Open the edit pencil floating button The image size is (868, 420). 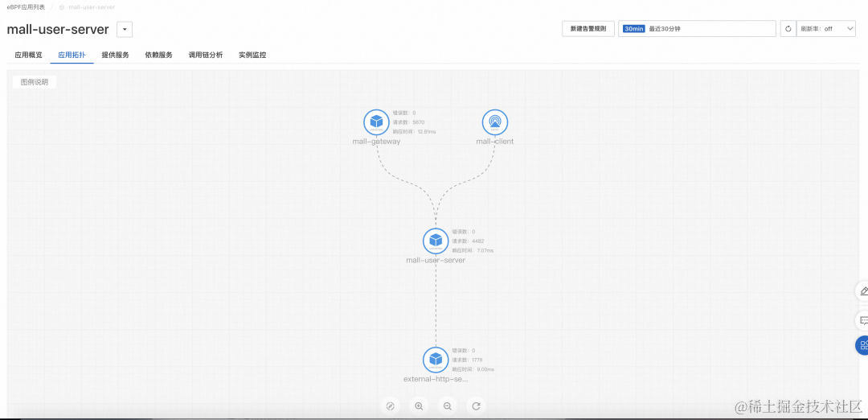(x=862, y=291)
